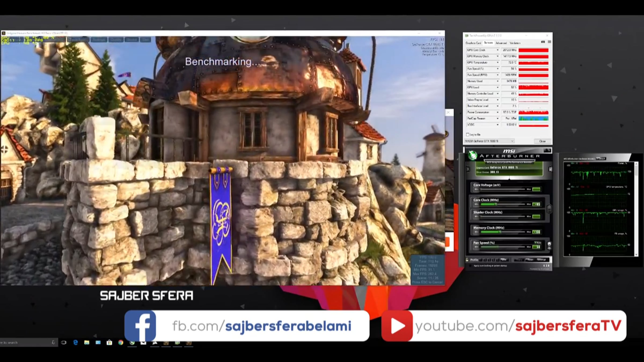Open Chrome from the taskbar

click(120, 342)
